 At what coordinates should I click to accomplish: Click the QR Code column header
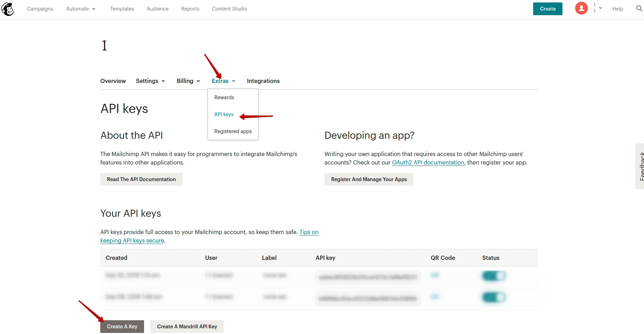[x=443, y=258]
